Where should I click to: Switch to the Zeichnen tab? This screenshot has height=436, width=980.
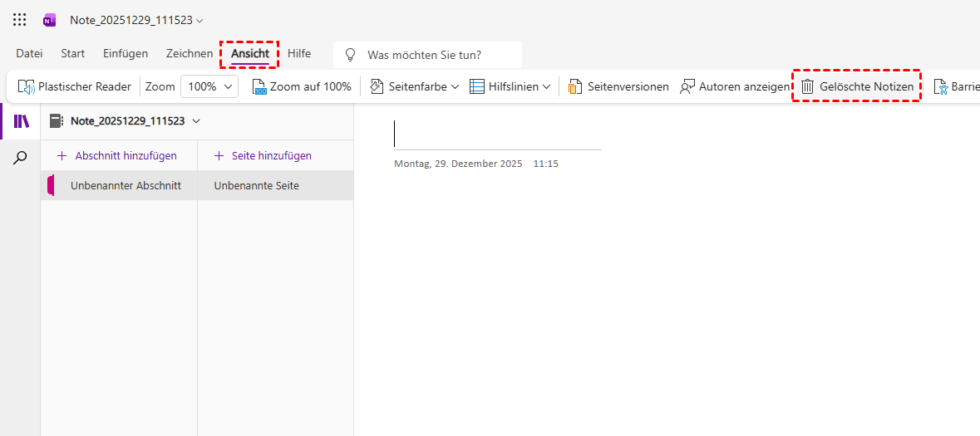190,53
